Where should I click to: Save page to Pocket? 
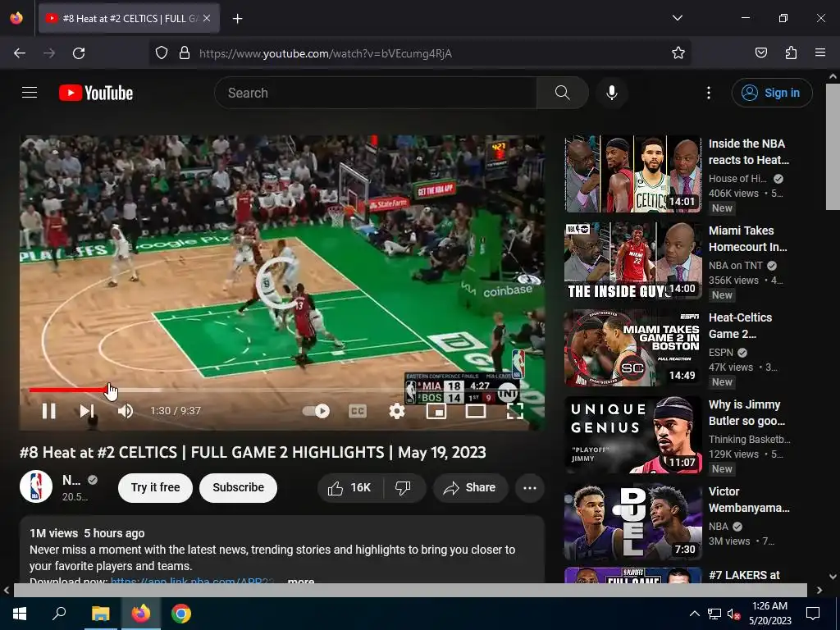(760, 53)
